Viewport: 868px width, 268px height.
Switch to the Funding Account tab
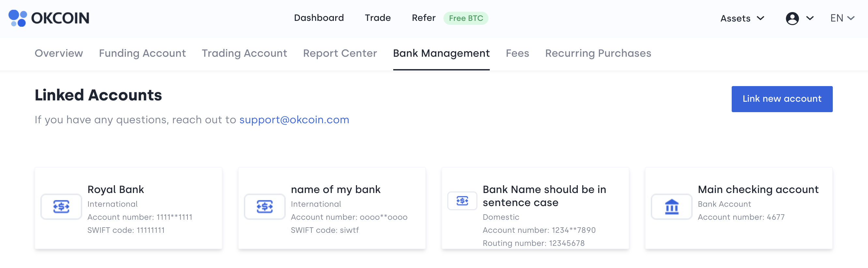click(x=142, y=53)
